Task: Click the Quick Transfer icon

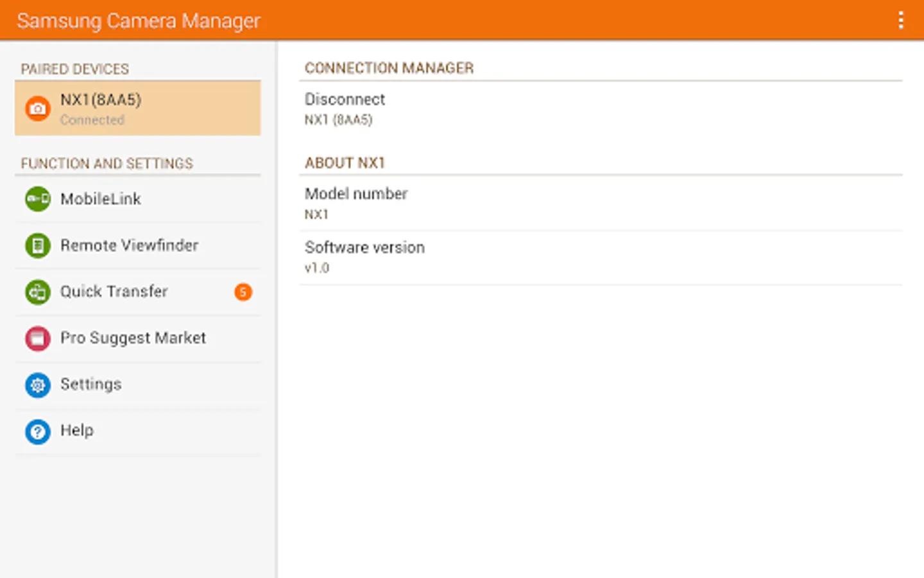Action: [38, 292]
